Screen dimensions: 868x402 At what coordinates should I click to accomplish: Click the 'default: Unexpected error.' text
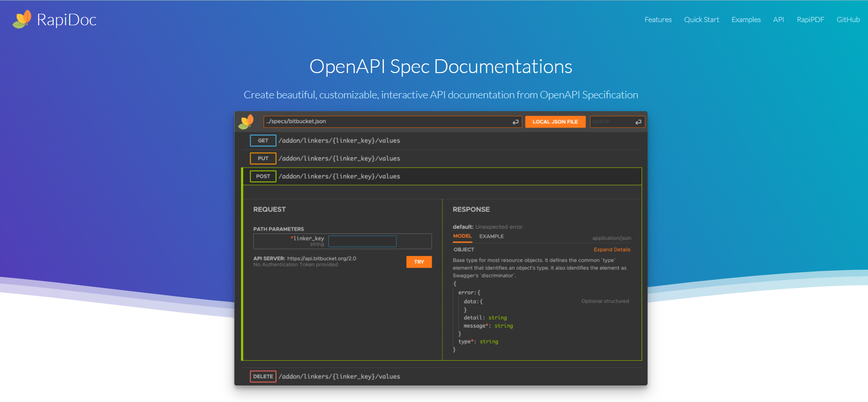[488, 227]
